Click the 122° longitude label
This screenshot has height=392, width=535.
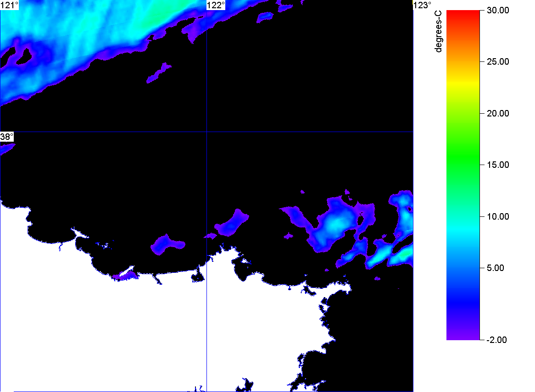(x=216, y=5)
